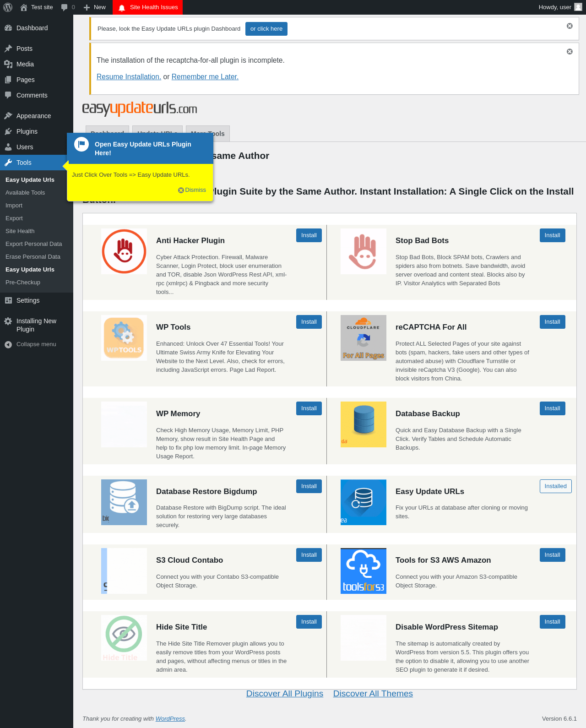Image resolution: width=586 pixels, height=728 pixels.
Task: Install reCAPTCHA For All plugin
Action: tap(553, 322)
